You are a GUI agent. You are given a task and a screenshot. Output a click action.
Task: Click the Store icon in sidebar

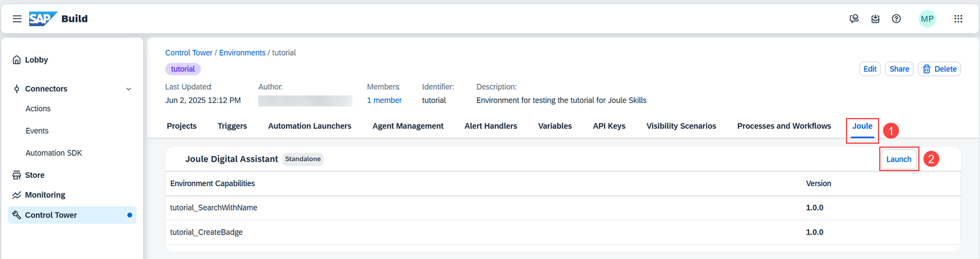17,175
